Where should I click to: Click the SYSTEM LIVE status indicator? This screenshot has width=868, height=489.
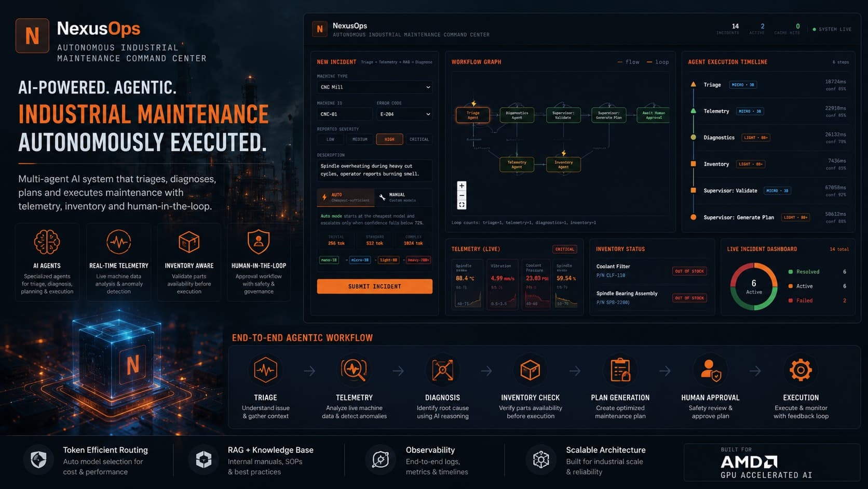[832, 30]
